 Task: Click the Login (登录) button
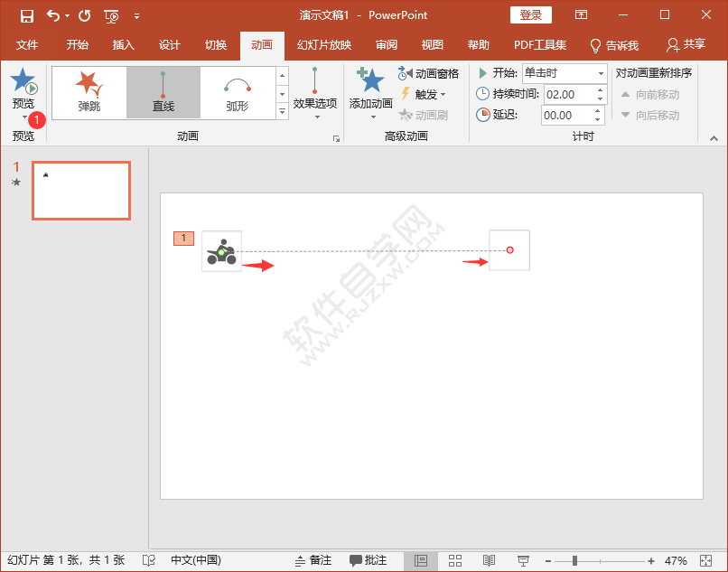pyautogui.click(x=531, y=15)
